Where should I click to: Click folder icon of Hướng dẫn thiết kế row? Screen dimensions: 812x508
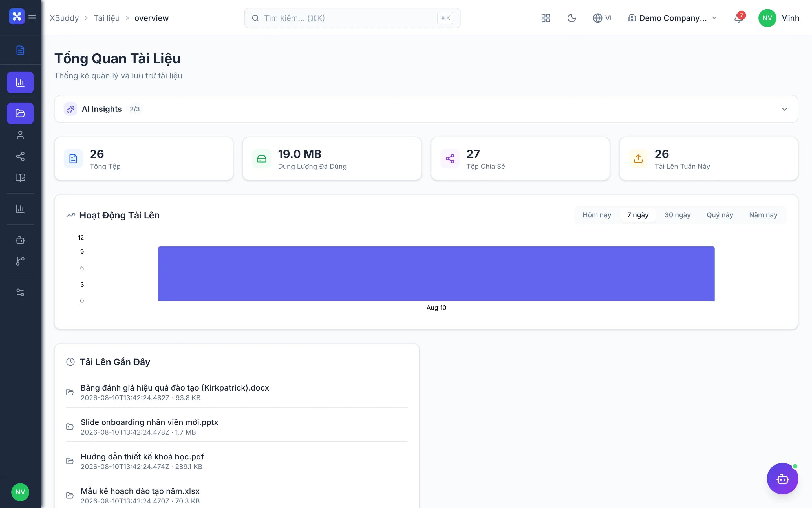70,461
